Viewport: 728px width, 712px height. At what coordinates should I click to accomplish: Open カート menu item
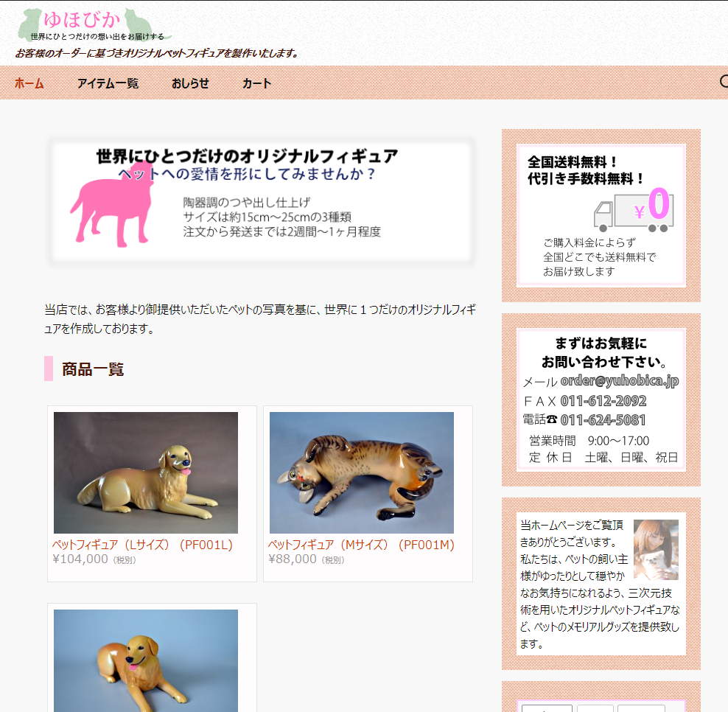point(256,83)
